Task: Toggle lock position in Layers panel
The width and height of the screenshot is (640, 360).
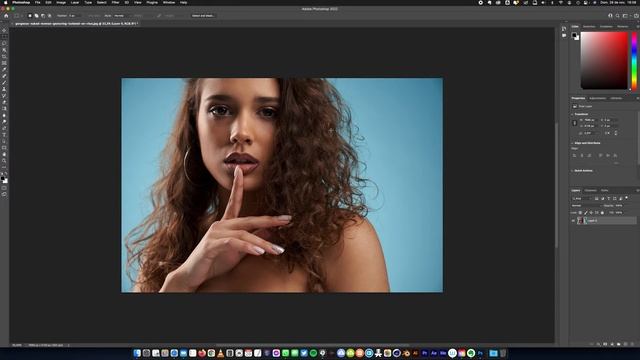Action: pyautogui.click(x=591, y=213)
